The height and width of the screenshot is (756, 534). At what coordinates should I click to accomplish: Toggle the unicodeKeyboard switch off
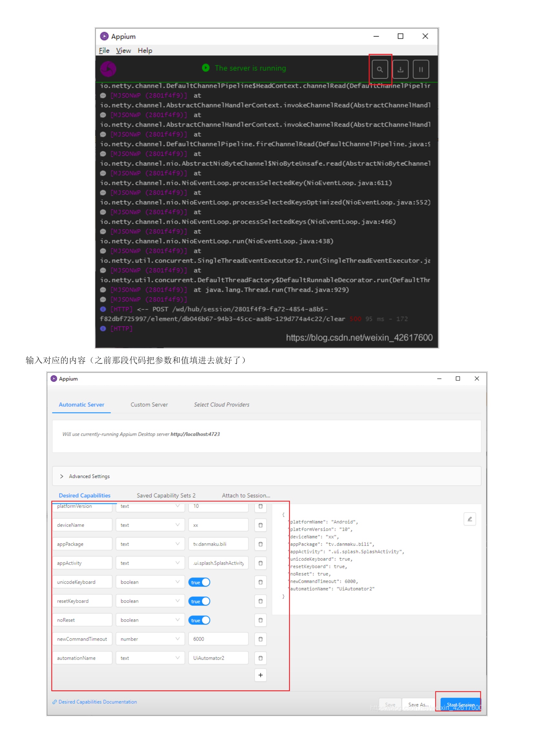199,582
